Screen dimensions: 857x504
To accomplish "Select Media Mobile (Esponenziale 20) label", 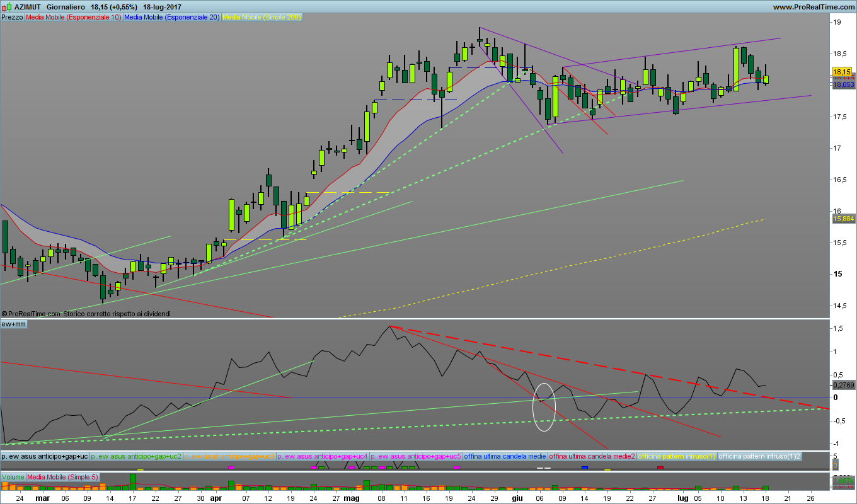I will pos(172,17).
